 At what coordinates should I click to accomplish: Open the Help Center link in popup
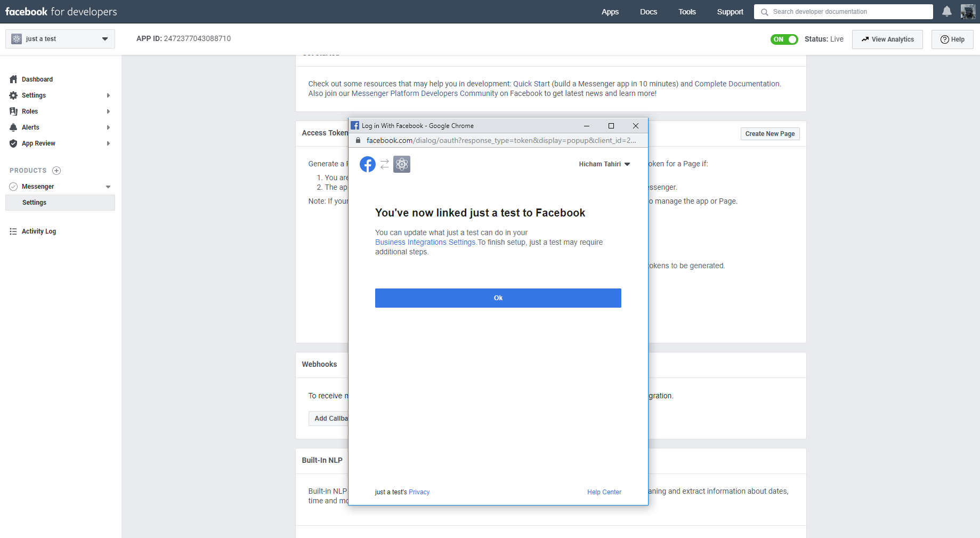(x=604, y=492)
